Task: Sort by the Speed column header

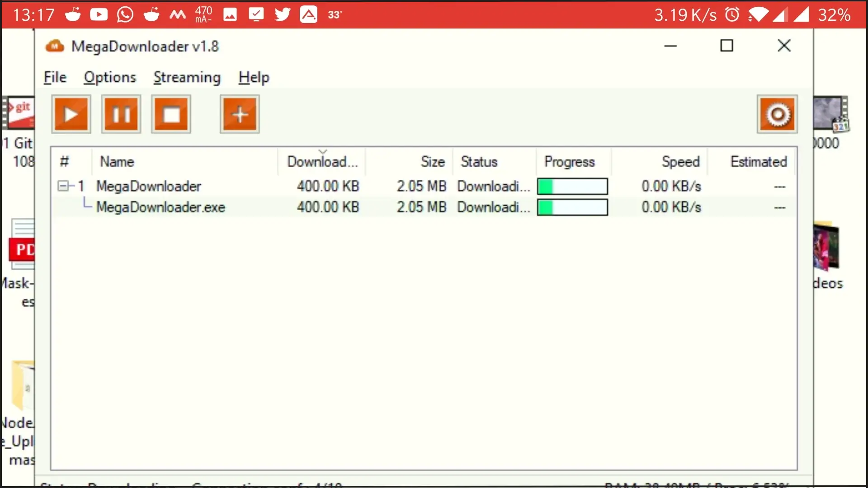Action: [660, 162]
